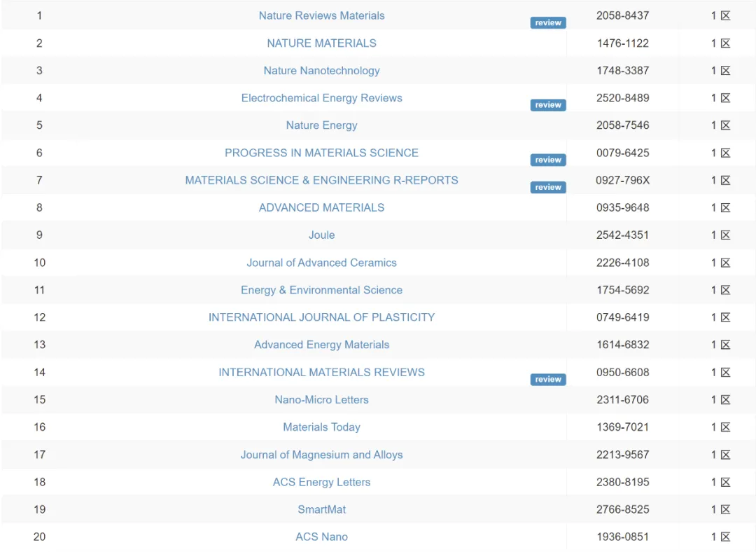Select ISSN 1936-0851 text

pyautogui.click(x=622, y=537)
